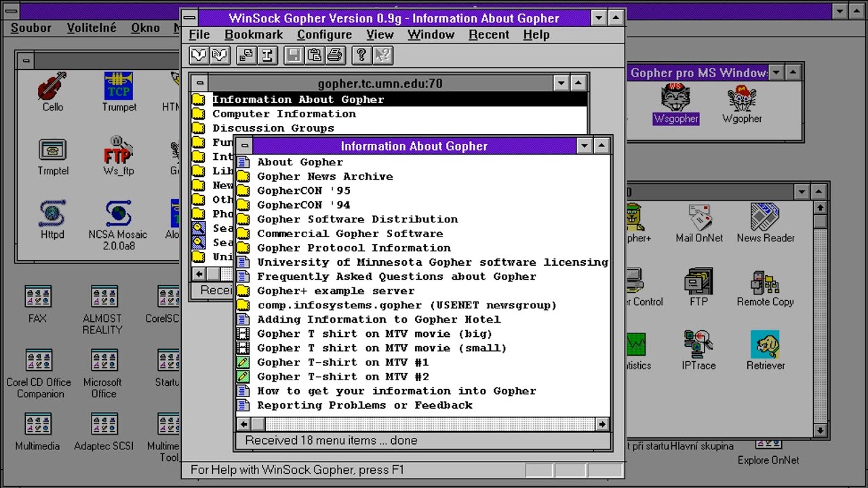Select GopherCON '95 folder entry
Screen dimensions: 868x488
[303, 190]
